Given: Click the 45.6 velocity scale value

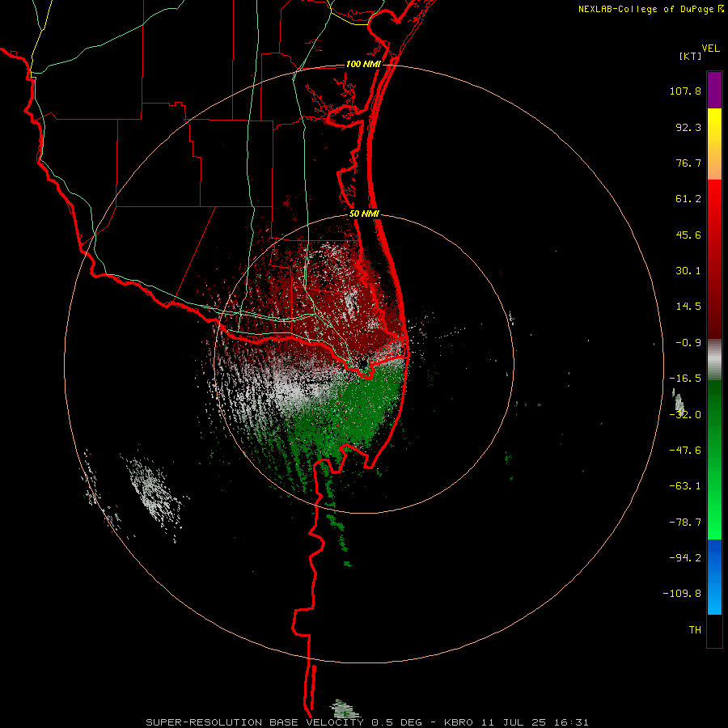Looking at the screenshot, I should [x=688, y=235].
